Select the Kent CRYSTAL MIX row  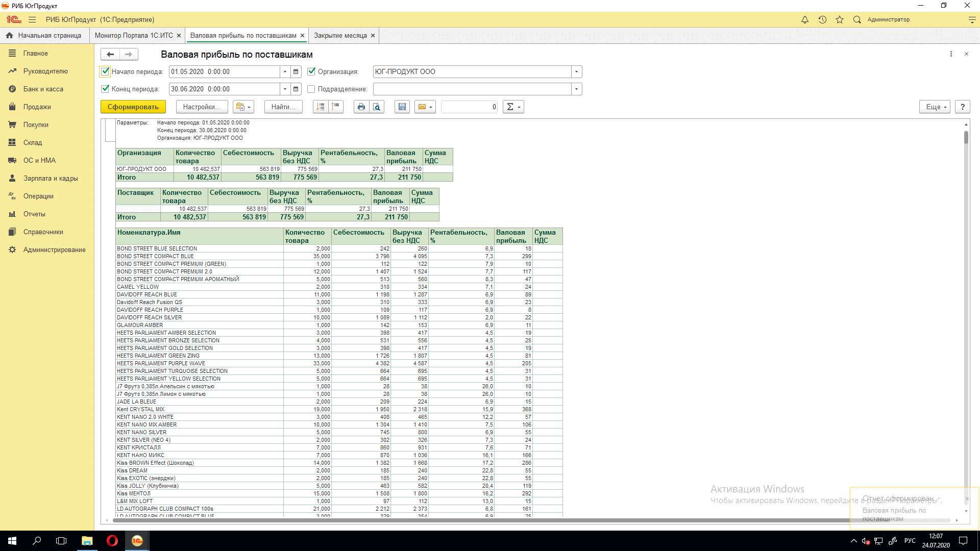pyautogui.click(x=339, y=410)
